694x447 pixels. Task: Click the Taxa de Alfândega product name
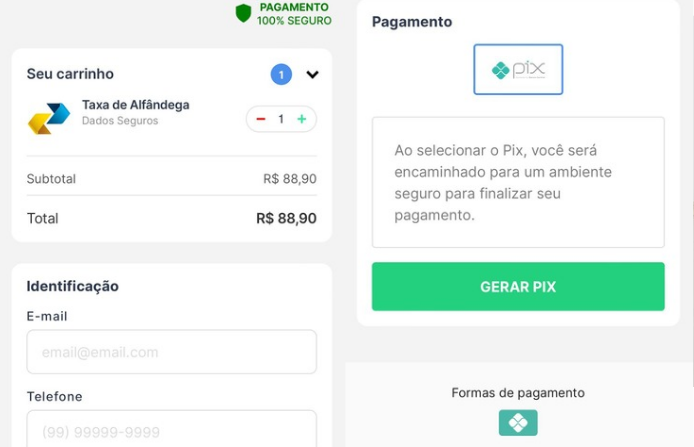[135, 105]
